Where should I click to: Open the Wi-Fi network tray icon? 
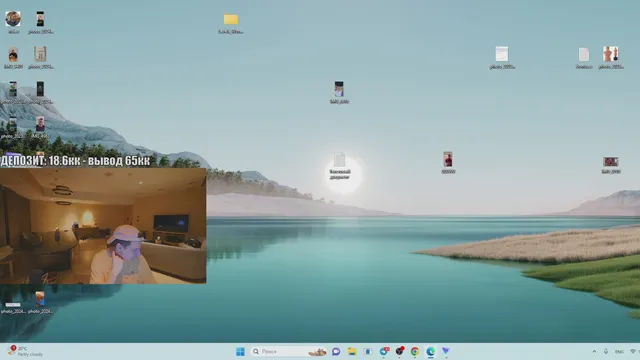(x=633, y=351)
